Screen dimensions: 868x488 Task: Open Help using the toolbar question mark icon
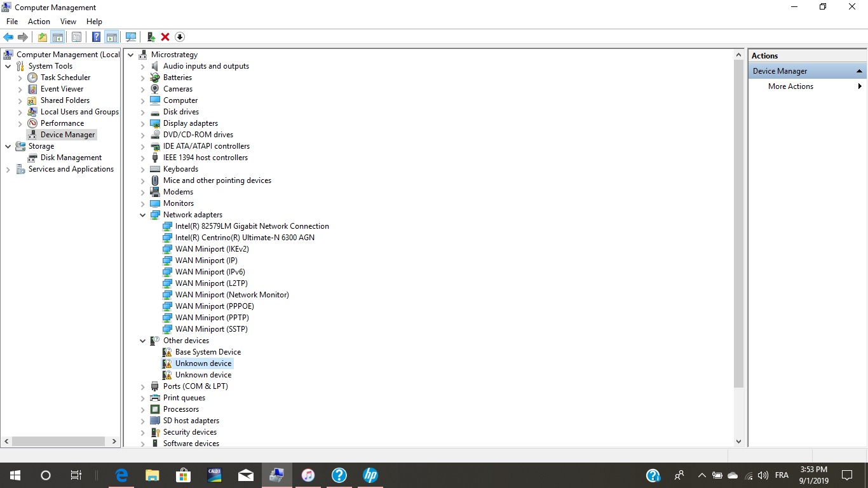click(x=95, y=36)
